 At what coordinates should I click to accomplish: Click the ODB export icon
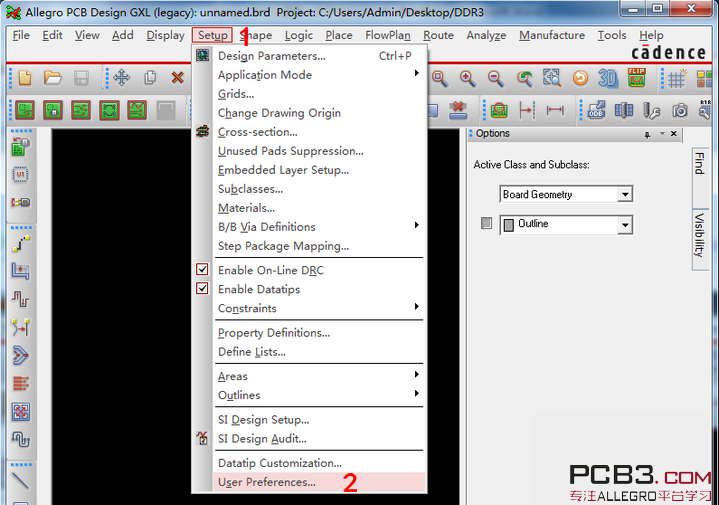point(596,111)
